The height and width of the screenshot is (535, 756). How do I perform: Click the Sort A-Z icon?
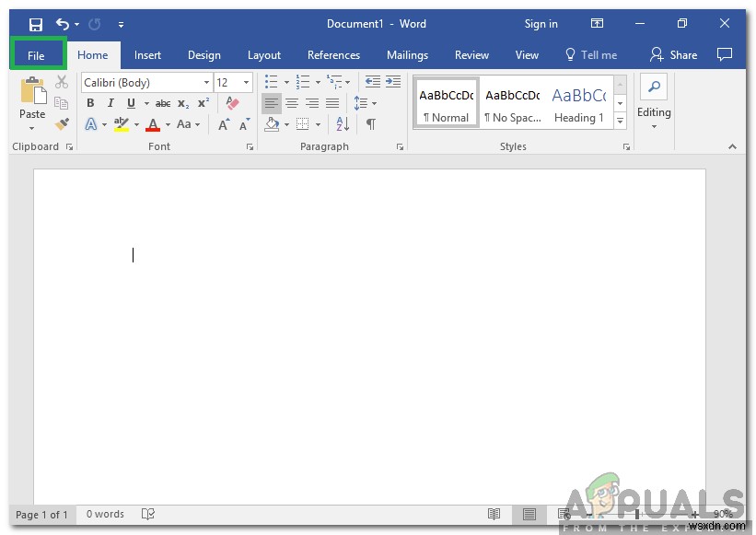coord(343,124)
